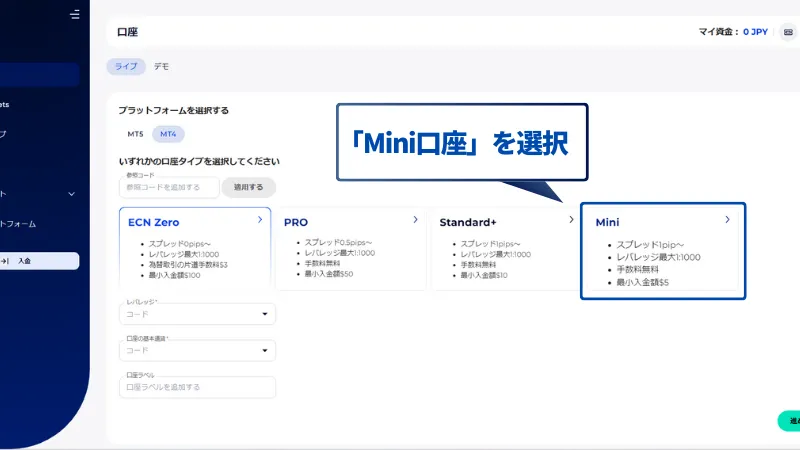The image size is (800, 450).
Task: Click the deposit arrow icon next to 入金
Action: tap(5, 261)
